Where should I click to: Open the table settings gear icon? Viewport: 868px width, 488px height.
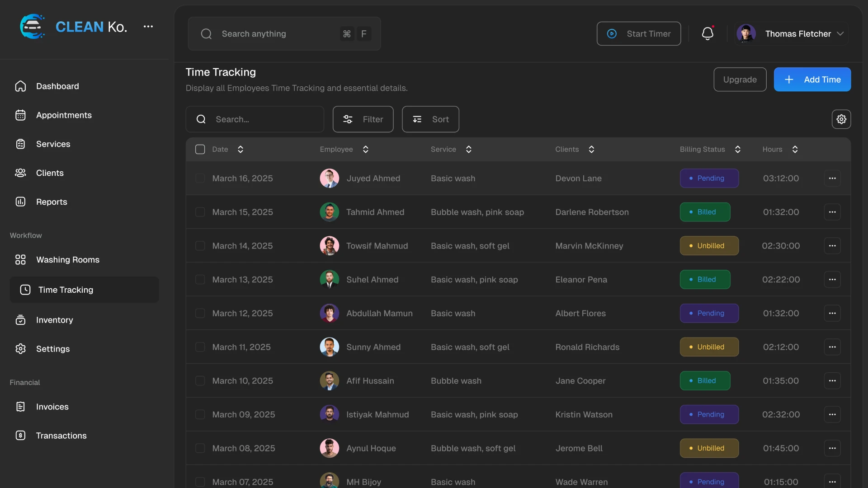[841, 119]
